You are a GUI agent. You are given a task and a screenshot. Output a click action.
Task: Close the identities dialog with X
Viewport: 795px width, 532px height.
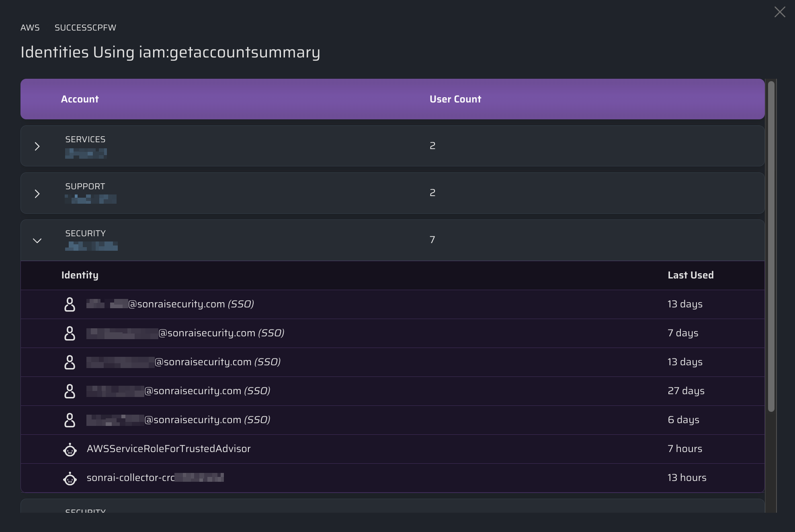[x=779, y=12]
